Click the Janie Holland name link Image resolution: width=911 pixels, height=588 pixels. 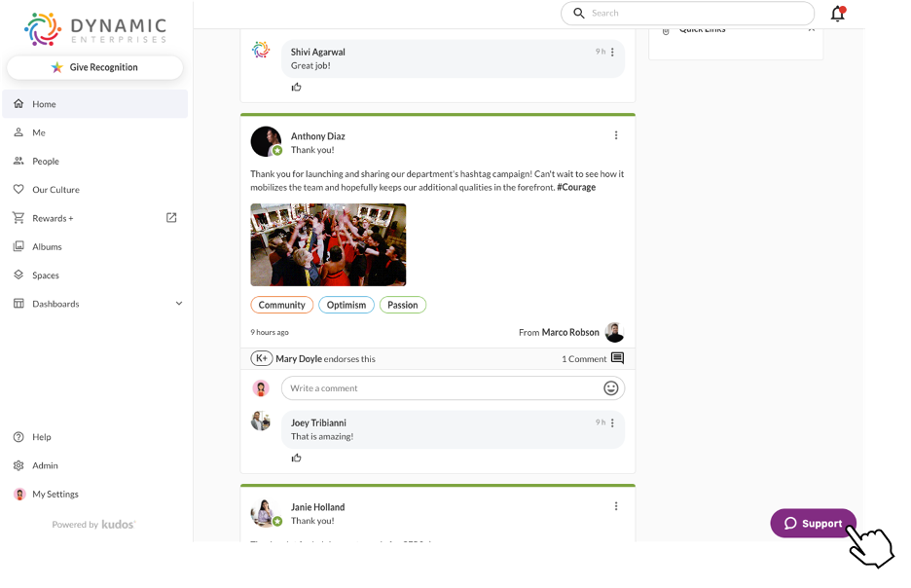coord(318,507)
